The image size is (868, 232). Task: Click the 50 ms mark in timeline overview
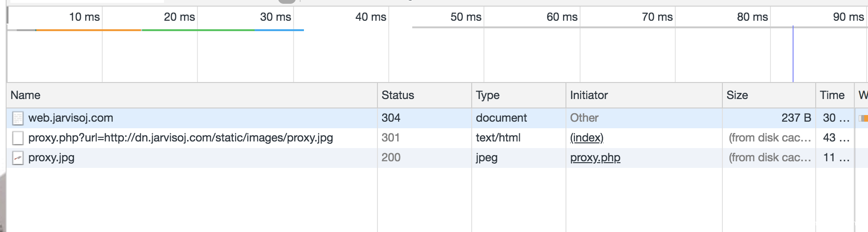pos(466,17)
